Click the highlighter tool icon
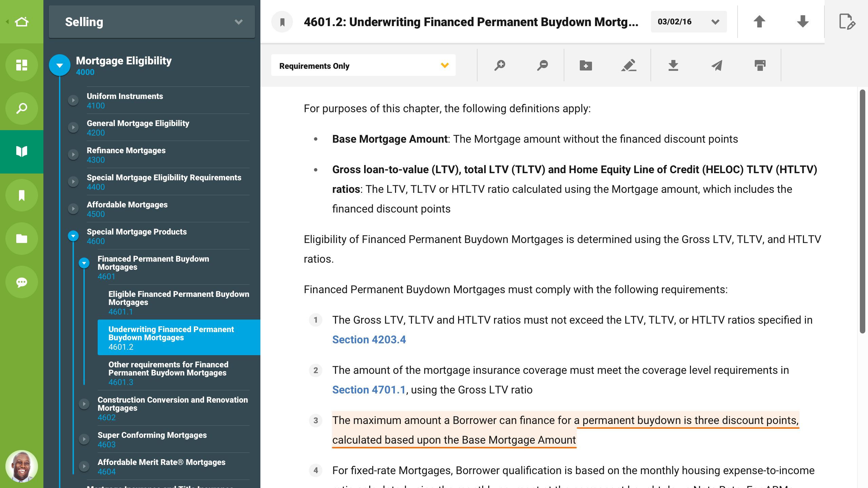The height and width of the screenshot is (488, 868). point(628,65)
